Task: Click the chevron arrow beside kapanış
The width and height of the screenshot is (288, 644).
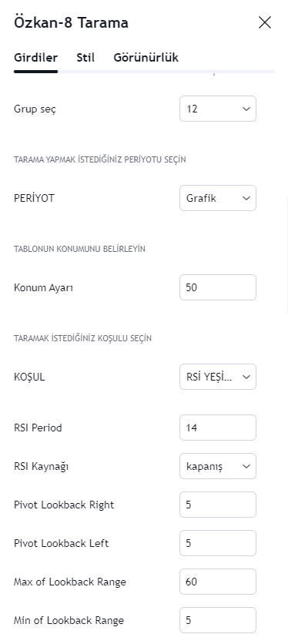Action: (246, 466)
